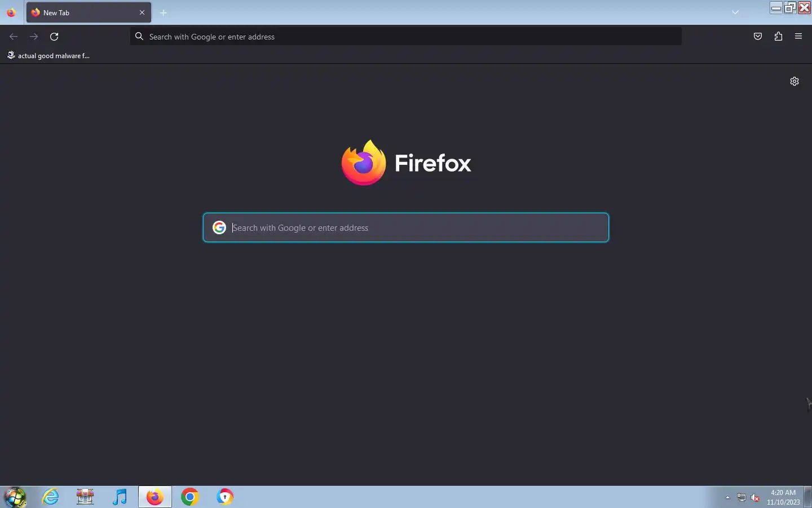Restore down the Firefox window

pos(791,7)
